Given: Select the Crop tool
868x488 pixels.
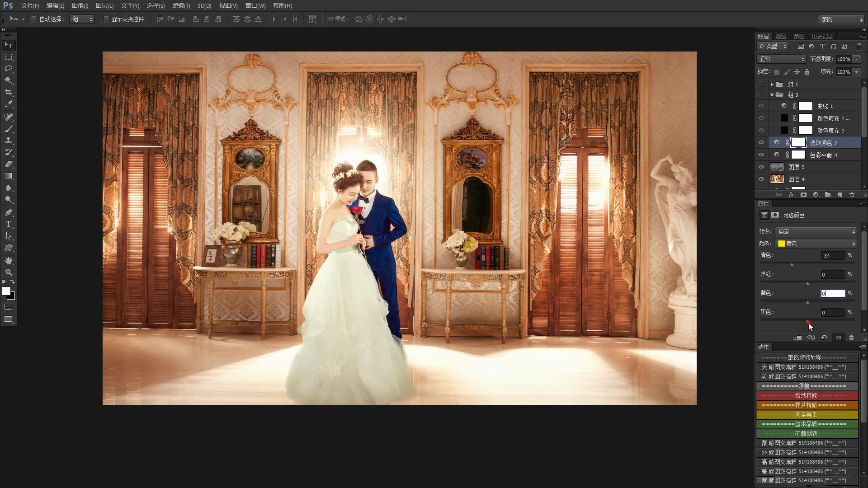Looking at the screenshot, I should pos(9,92).
